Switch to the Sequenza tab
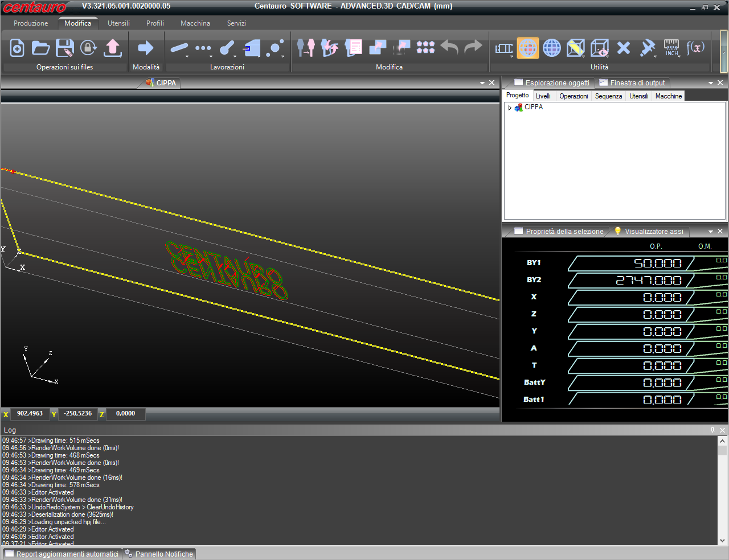The image size is (729, 560). pyautogui.click(x=608, y=96)
